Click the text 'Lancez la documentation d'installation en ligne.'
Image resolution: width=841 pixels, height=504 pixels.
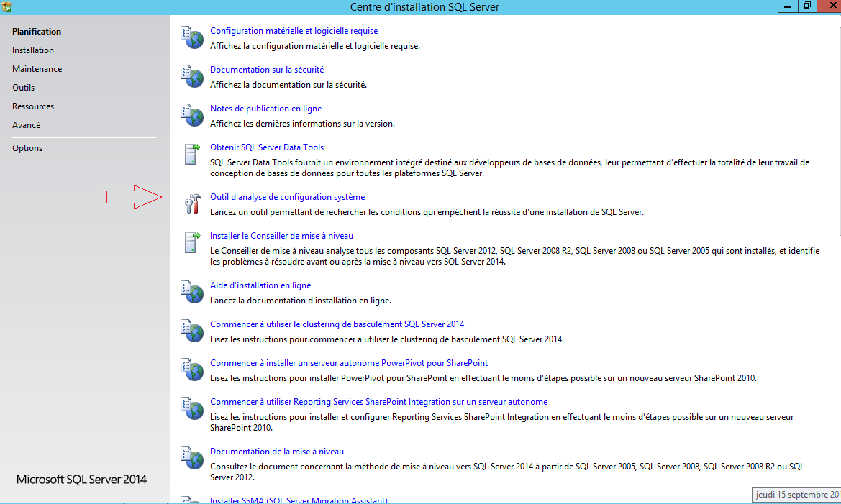(x=301, y=301)
